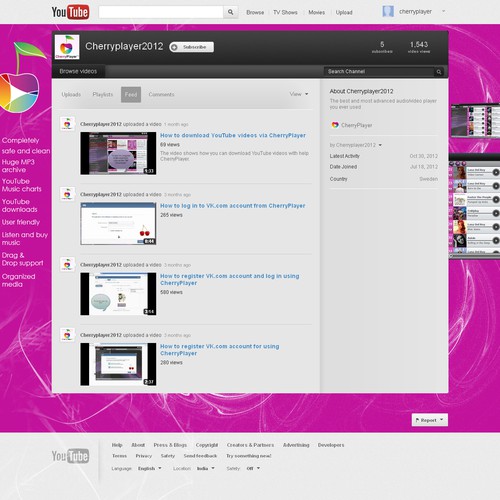Open the account dropdown arrow beside cherryplayer
This screenshot has width=500, height=500.
point(443,11)
